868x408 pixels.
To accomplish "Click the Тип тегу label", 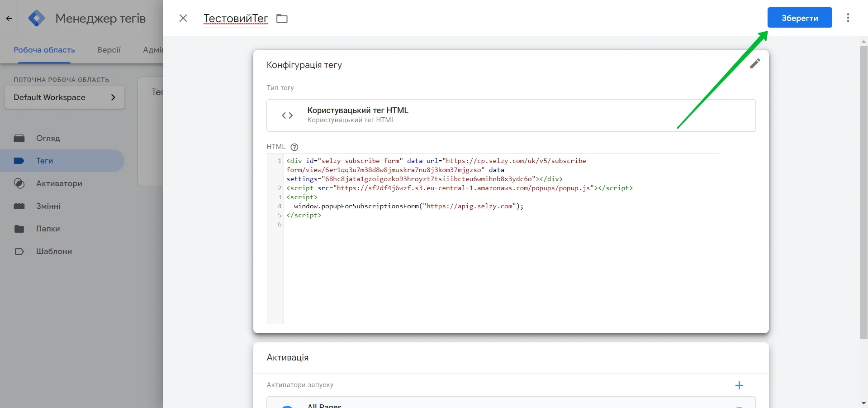I will coord(280,88).
